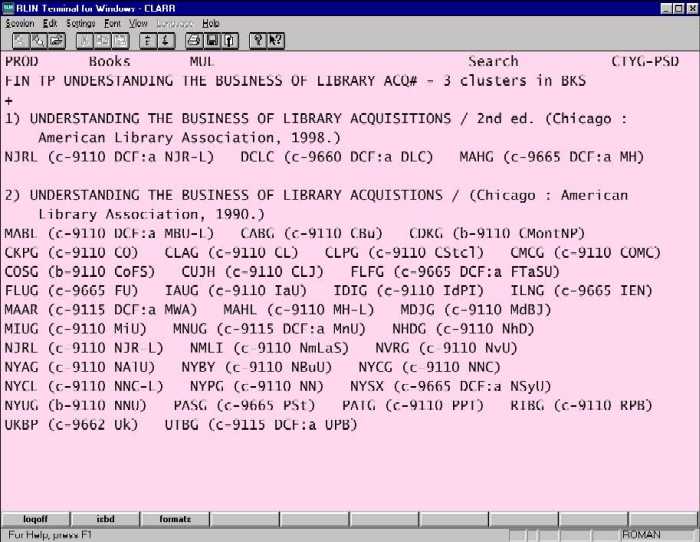
Task: Open the Help menu
Action: pyautogui.click(x=210, y=23)
